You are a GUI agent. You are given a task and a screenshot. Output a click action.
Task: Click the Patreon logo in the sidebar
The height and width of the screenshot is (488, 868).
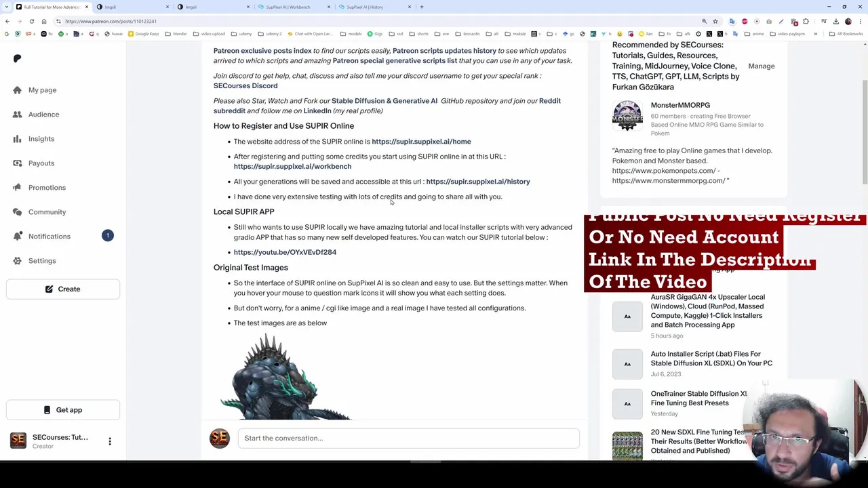18,59
